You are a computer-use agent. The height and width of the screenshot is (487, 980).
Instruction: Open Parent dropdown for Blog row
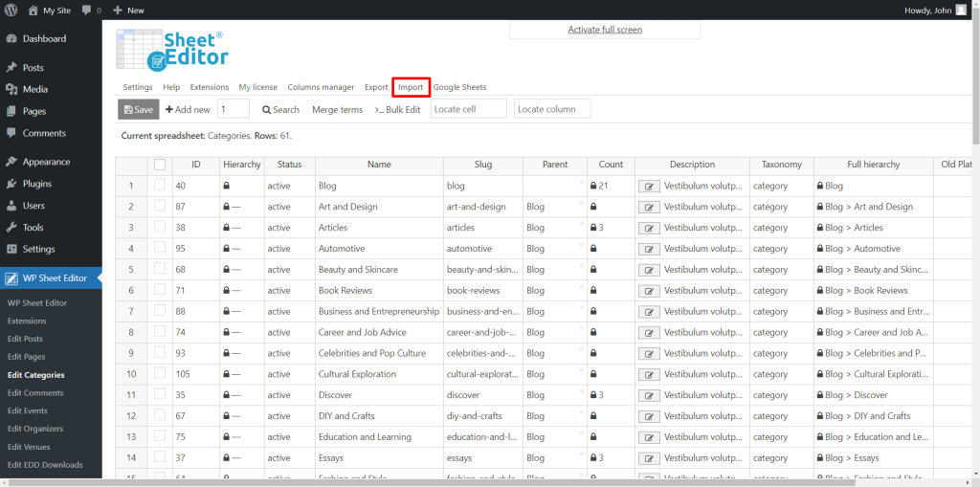[x=581, y=182]
